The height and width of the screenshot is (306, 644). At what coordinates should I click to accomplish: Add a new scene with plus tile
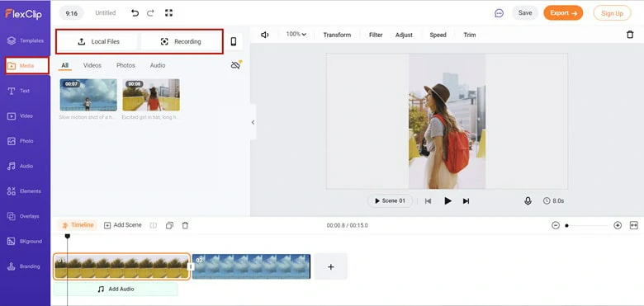pyautogui.click(x=330, y=266)
